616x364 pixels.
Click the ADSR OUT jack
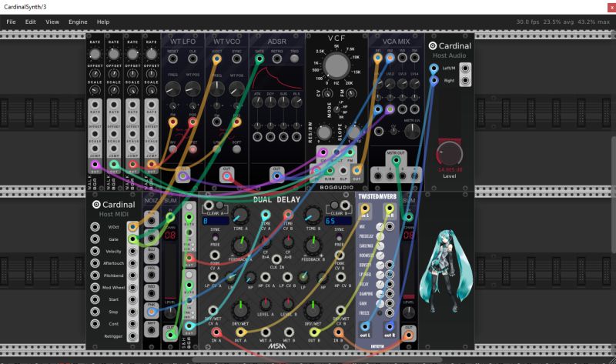pyautogui.click(x=276, y=176)
